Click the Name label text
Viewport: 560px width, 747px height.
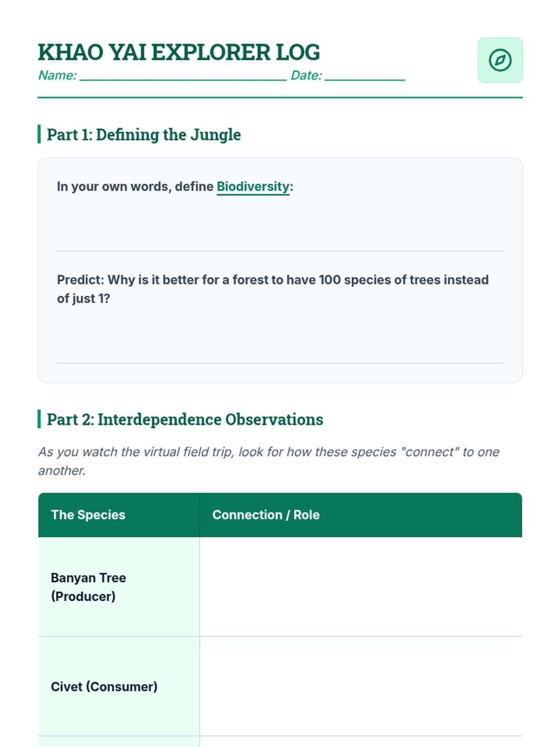[57, 75]
